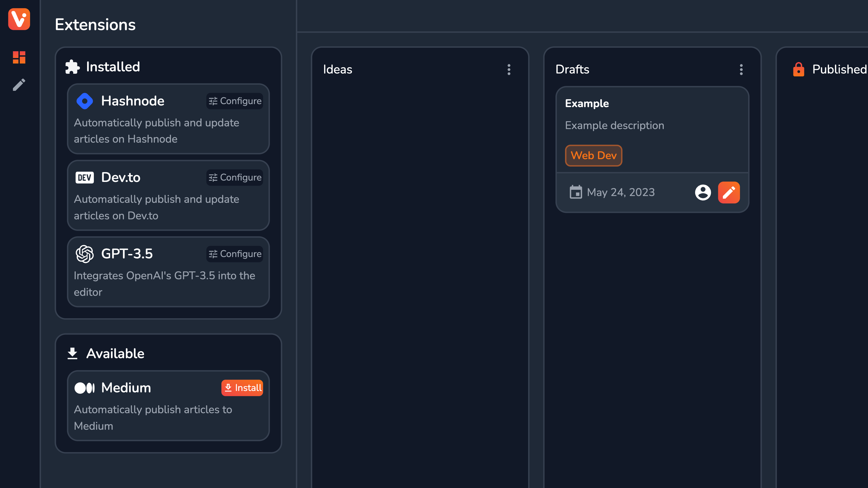This screenshot has width=868, height=488.
Task: Open the dashboard view icon in sidebar
Action: tap(19, 57)
